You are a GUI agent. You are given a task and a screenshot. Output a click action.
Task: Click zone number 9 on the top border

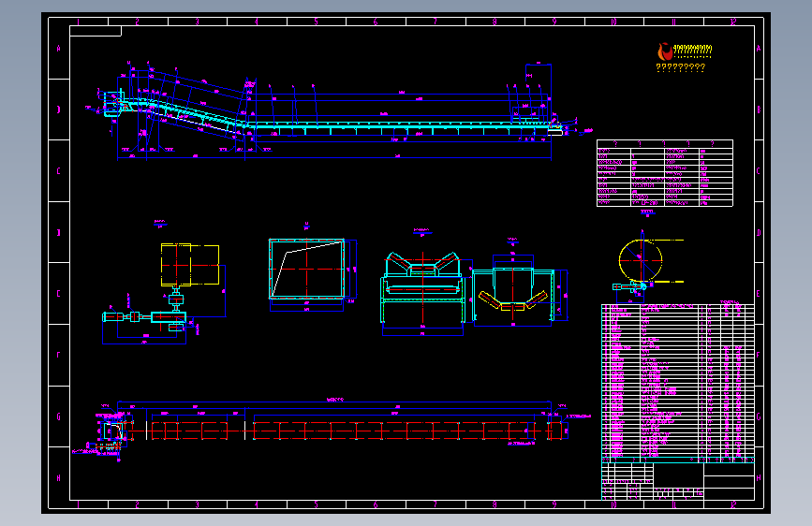click(x=554, y=22)
